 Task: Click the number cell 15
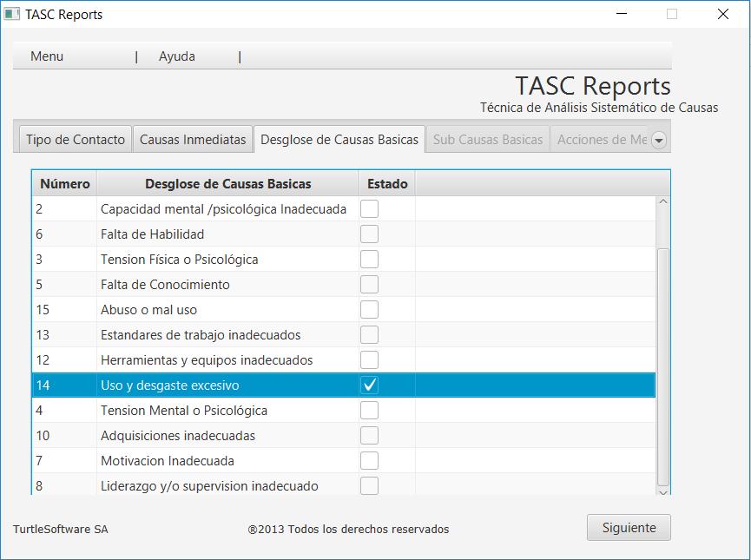(x=64, y=309)
